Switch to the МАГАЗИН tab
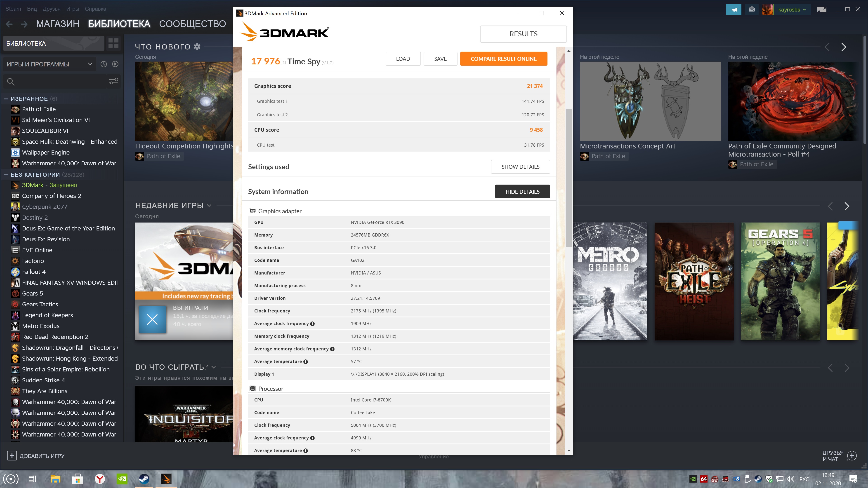Viewport: 868px width, 488px height. coord(58,24)
